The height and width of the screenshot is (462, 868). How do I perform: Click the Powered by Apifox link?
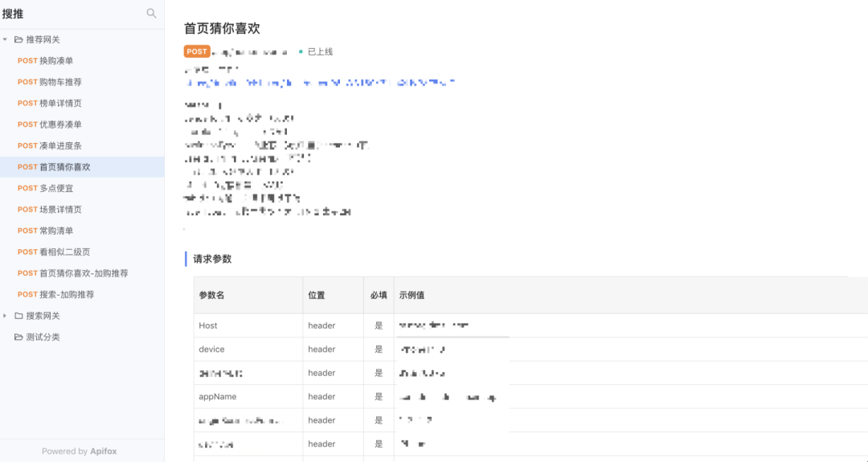coord(80,451)
